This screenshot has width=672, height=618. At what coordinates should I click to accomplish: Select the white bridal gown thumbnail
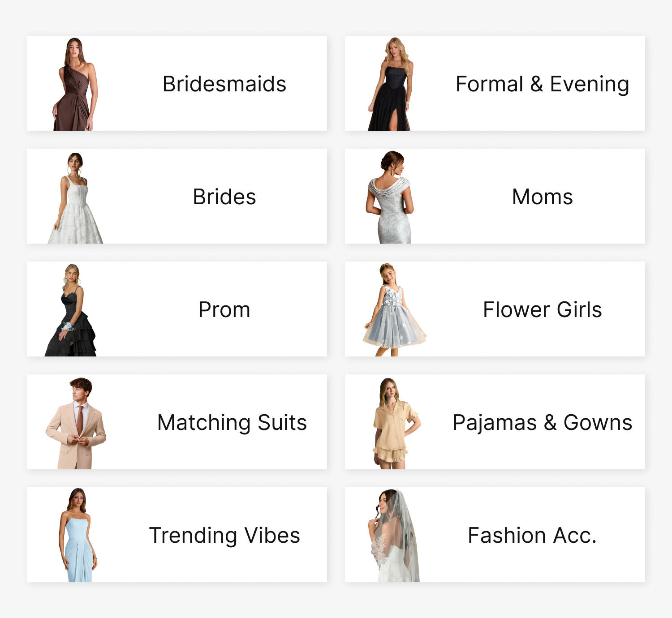coord(75,197)
